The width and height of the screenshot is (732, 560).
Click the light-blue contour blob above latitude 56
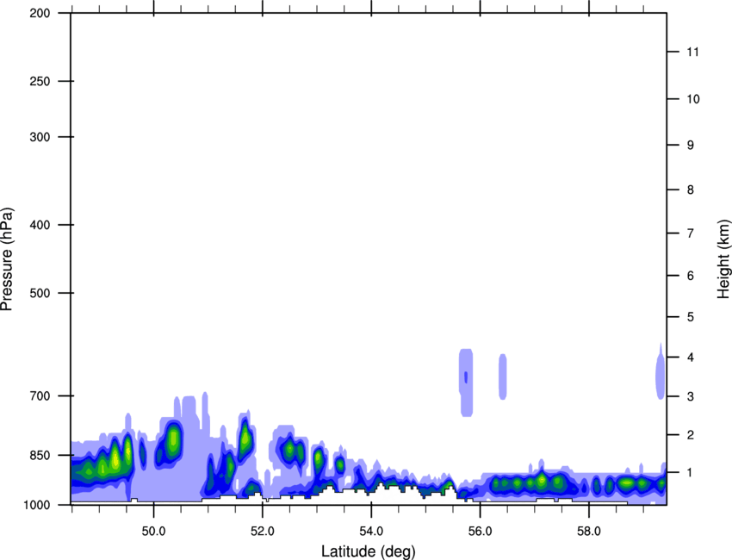click(467, 383)
